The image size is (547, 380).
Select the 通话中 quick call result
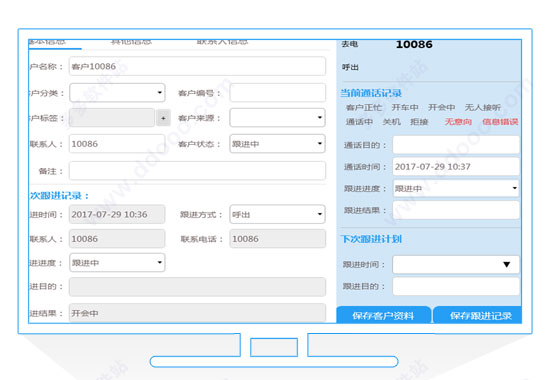pos(359,122)
